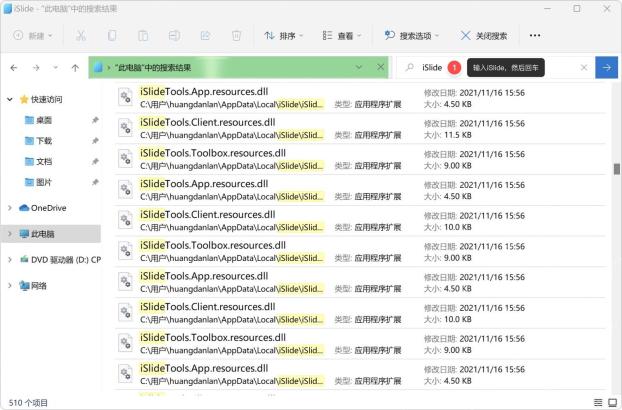622x410 pixels.
Task: Click dll icon of first search result
Action: point(126,97)
